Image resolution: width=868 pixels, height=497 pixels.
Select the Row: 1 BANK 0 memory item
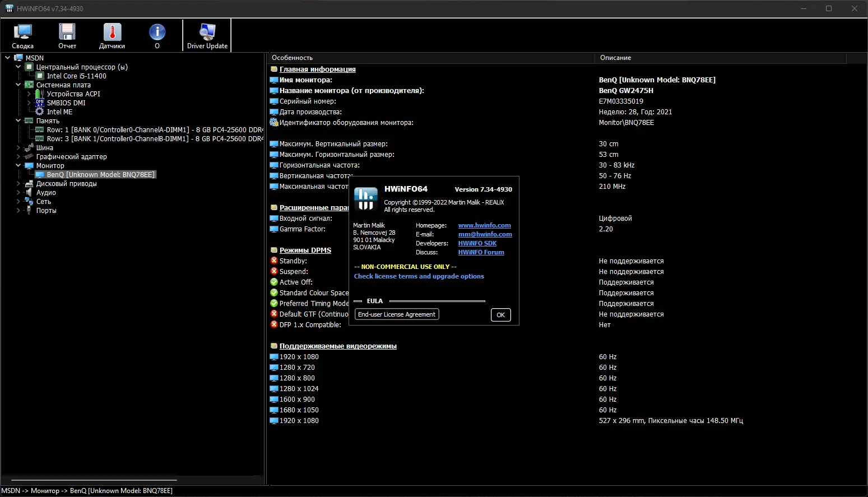click(x=155, y=130)
